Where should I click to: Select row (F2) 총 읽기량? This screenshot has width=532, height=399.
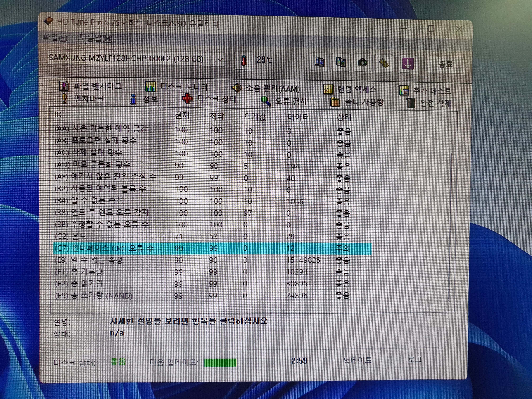[x=212, y=284]
